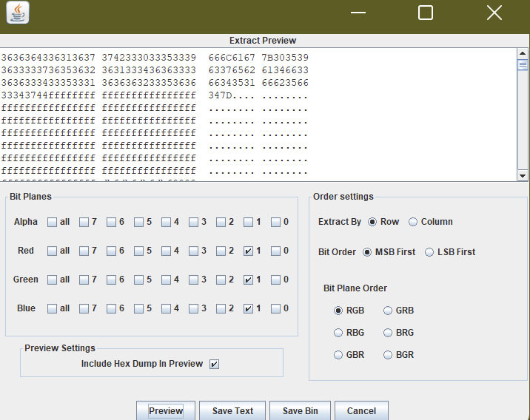Enable the Alpha all bit planes checkbox
This screenshot has height=420, width=530.
click(x=52, y=222)
